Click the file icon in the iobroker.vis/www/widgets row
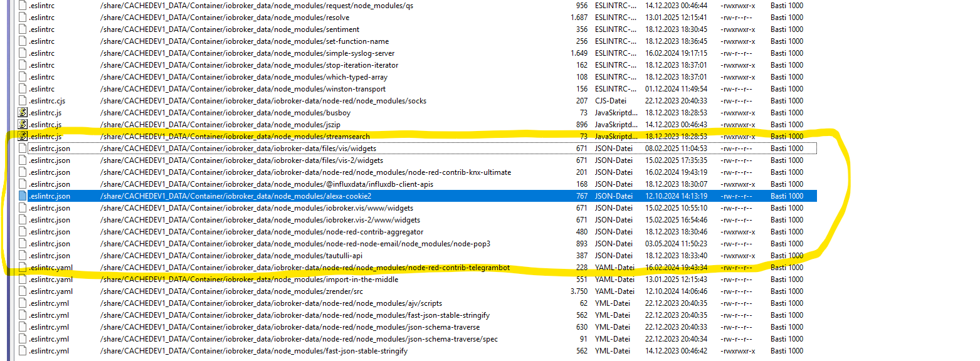 23,208
